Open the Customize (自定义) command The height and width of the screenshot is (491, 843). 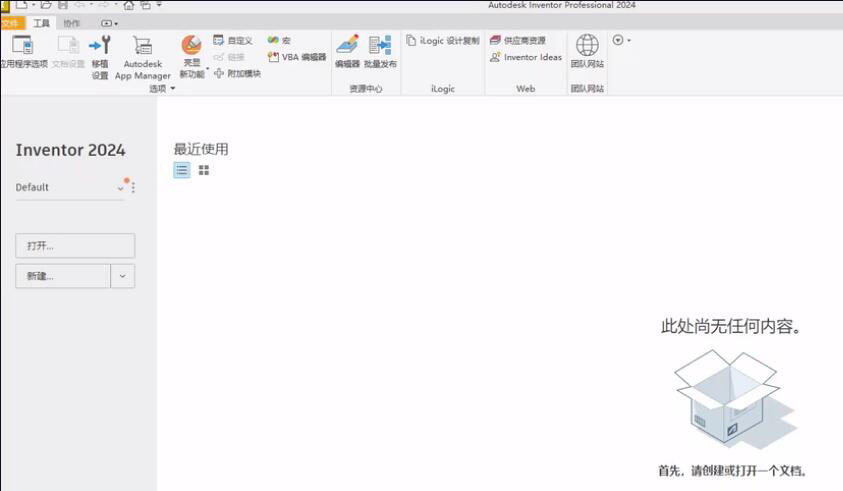coord(233,40)
